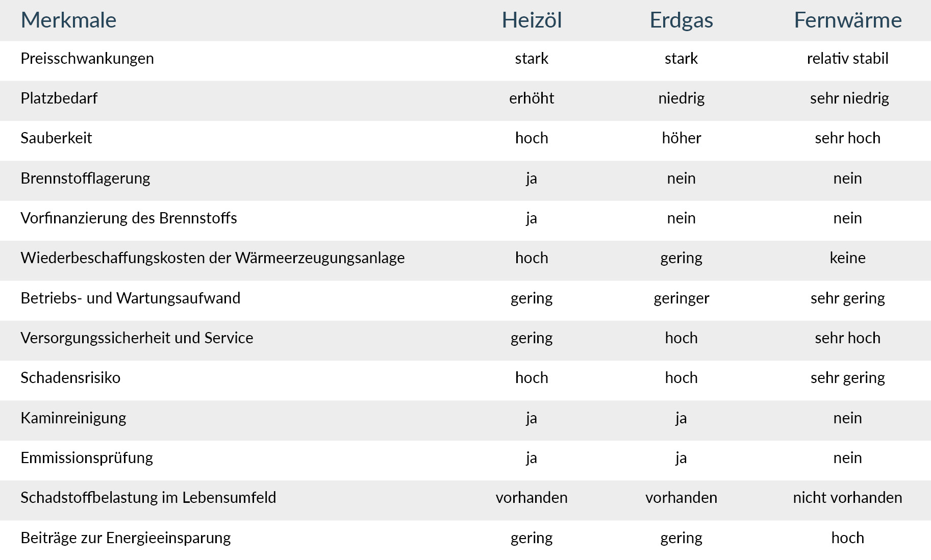The height and width of the screenshot is (560, 931).
Task: Click the Versorgungssicherheit und Service label
Action: click(x=137, y=338)
